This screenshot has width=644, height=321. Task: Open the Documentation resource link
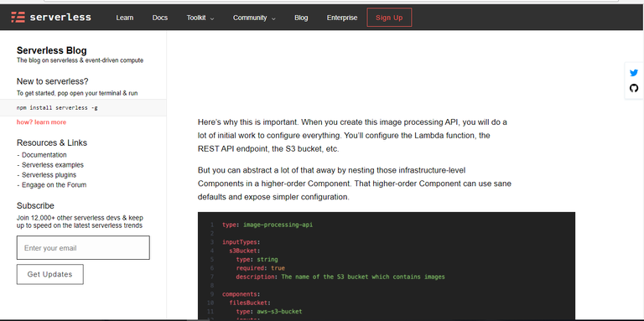click(44, 155)
